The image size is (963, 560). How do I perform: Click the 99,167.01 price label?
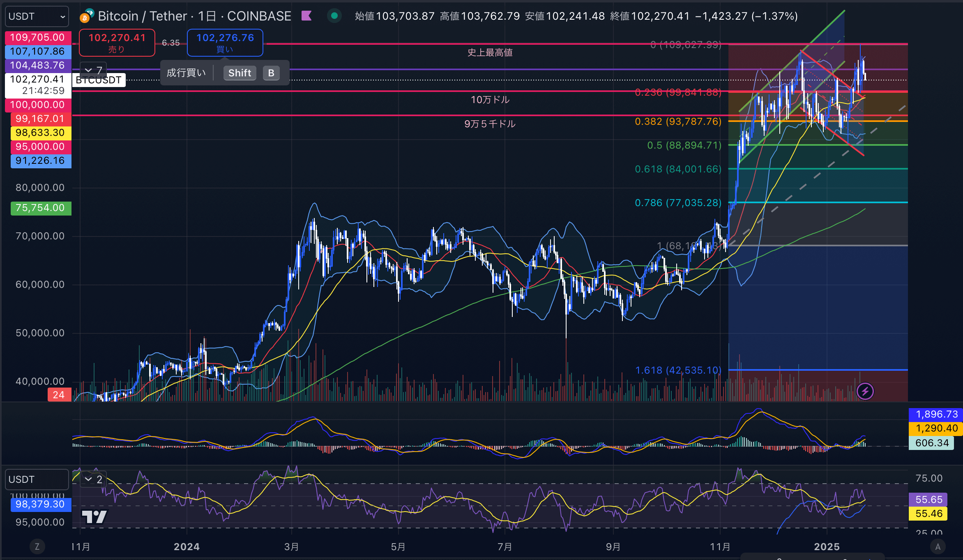(x=41, y=119)
